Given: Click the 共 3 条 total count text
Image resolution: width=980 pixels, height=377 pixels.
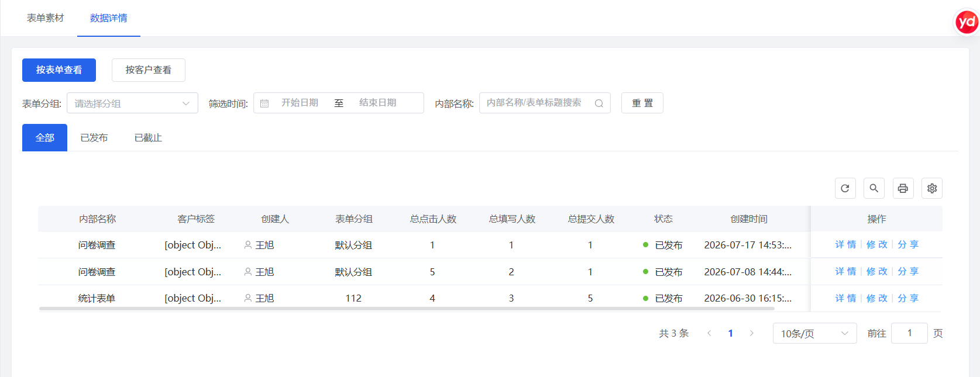Looking at the screenshot, I should click(x=673, y=333).
